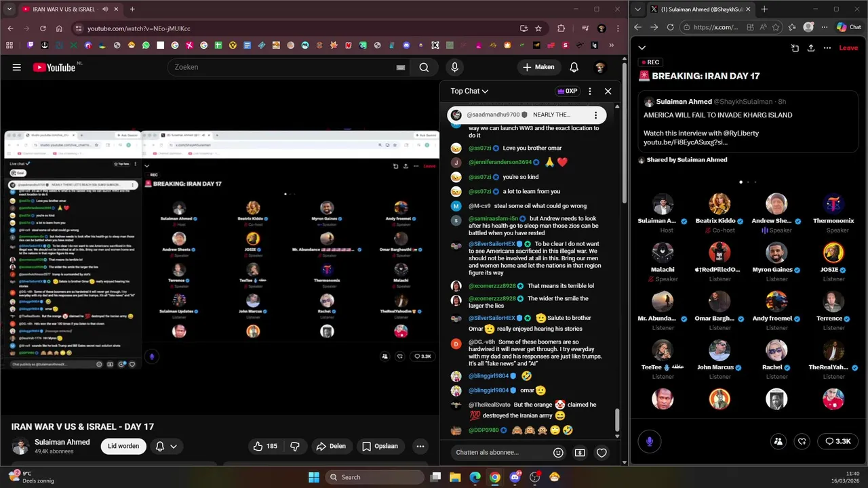Open a new tab in Edge

[x=764, y=9]
